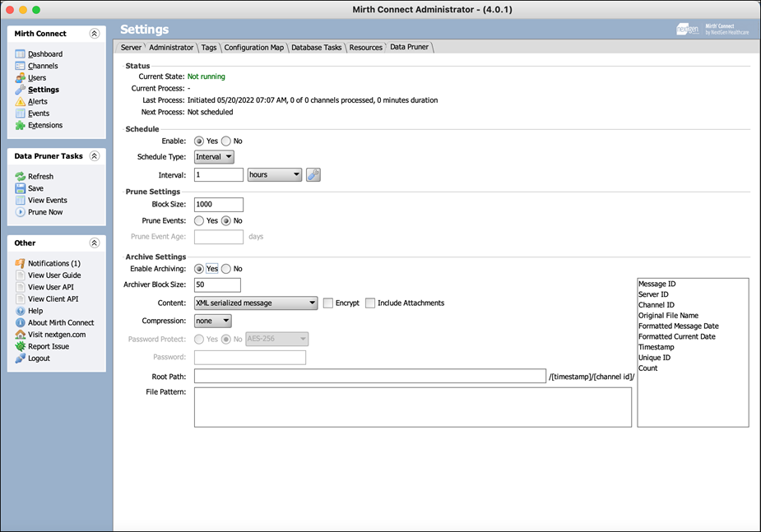Click the Save task link text

coord(35,188)
